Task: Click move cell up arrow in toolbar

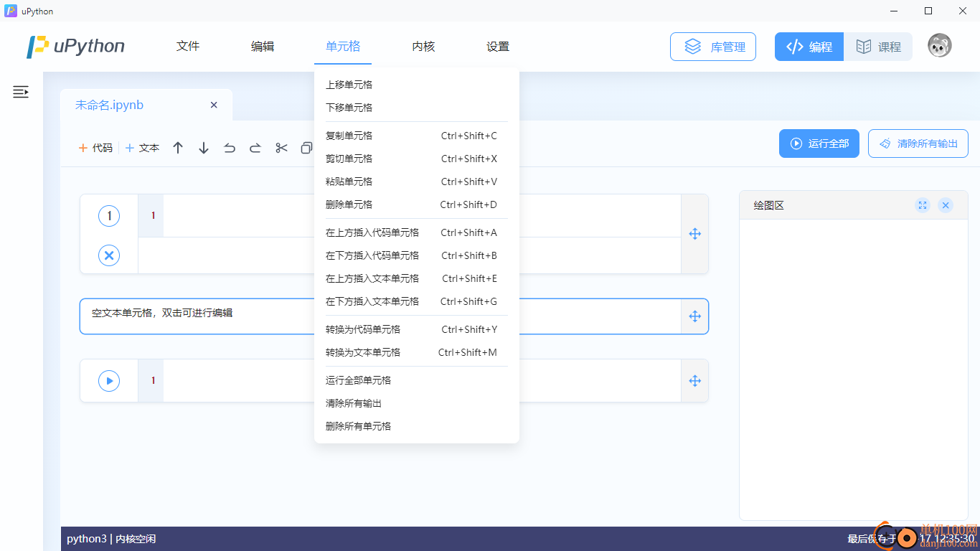Action: (178, 148)
